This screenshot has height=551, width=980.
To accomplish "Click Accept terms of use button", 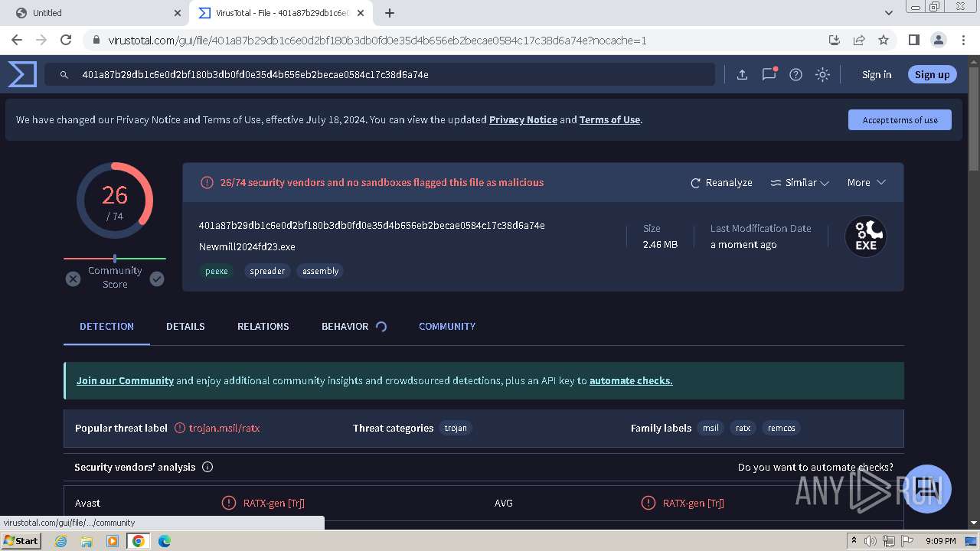I will (x=900, y=120).
